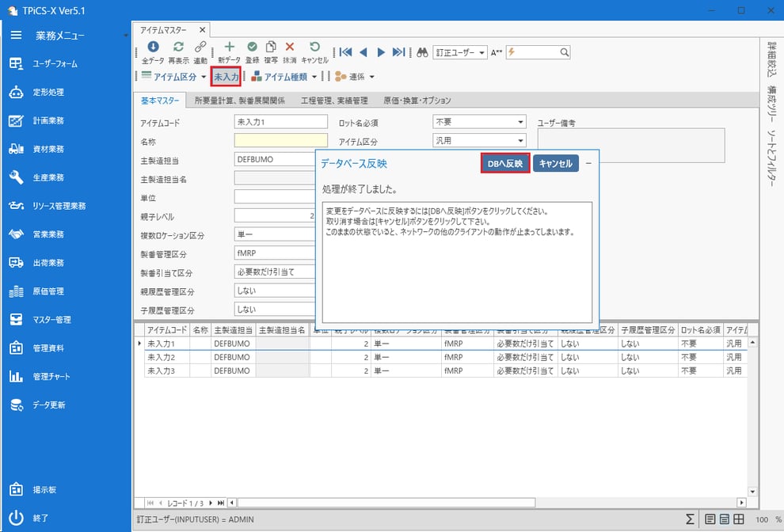Viewport: 784px width, 532px height.
Task: Click the binoculars search icon
Action: point(422,52)
